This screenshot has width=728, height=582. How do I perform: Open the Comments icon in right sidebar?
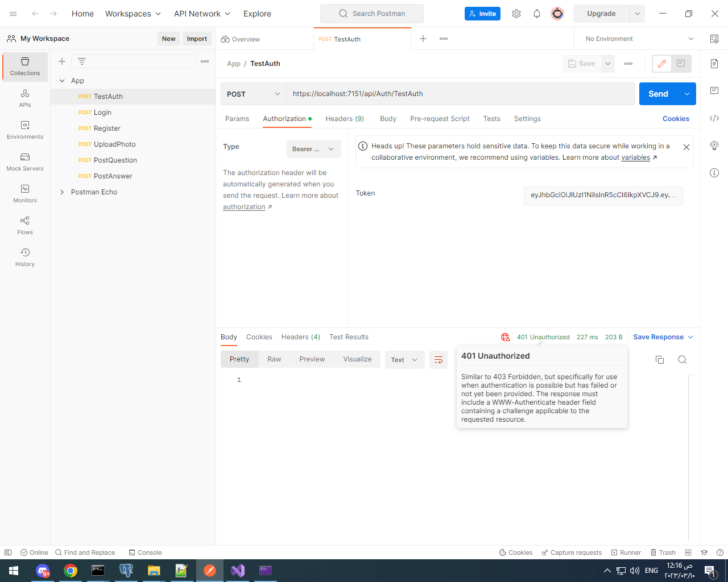point(714,91)
